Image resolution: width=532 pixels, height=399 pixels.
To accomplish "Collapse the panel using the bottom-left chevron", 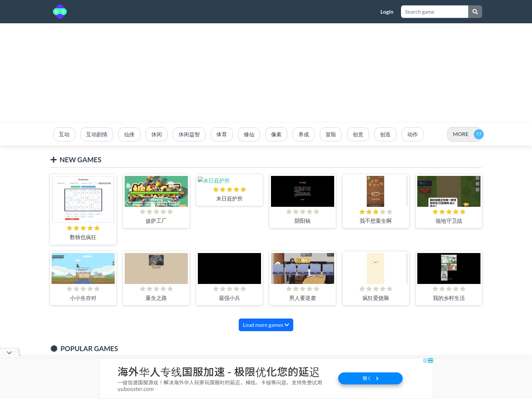I will [9, 353].
